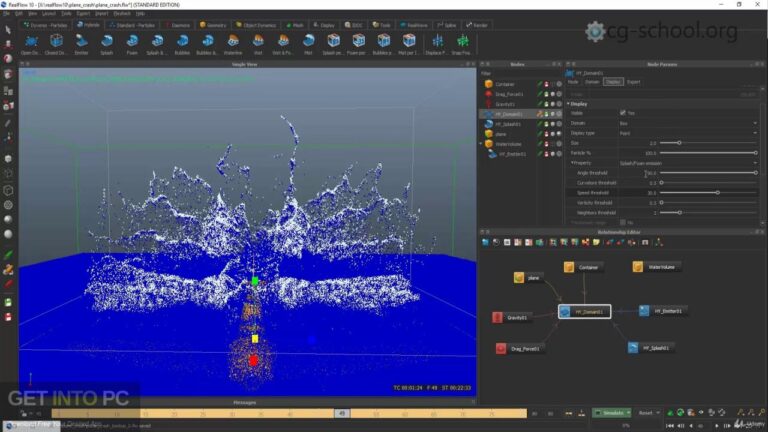The width and height of the screenshot is (768, 432).
Task: Open the Domain tab in Node Params
Action: pos(592,82)
